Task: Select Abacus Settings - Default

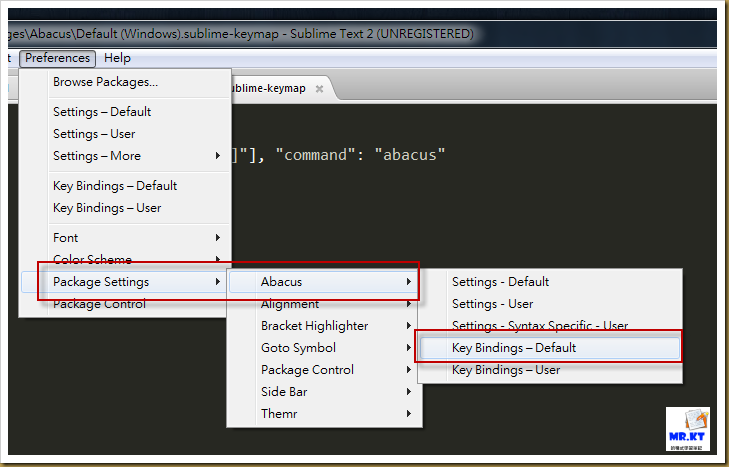Action: tap(550, 282)
